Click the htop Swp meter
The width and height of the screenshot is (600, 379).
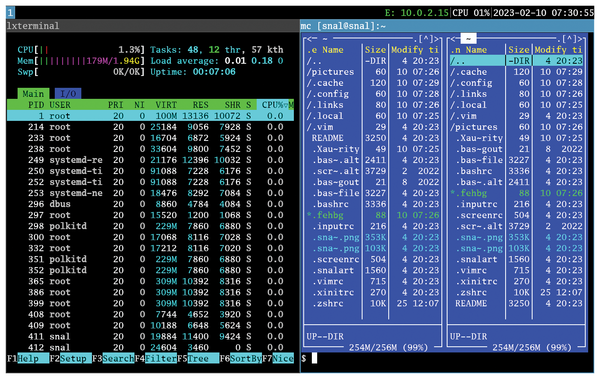(x=81, y=72)
